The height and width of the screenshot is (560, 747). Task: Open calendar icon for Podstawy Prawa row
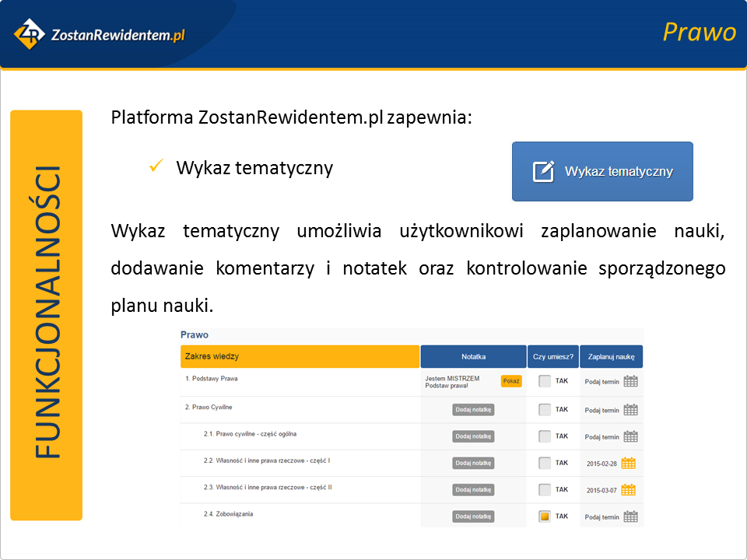630,381
